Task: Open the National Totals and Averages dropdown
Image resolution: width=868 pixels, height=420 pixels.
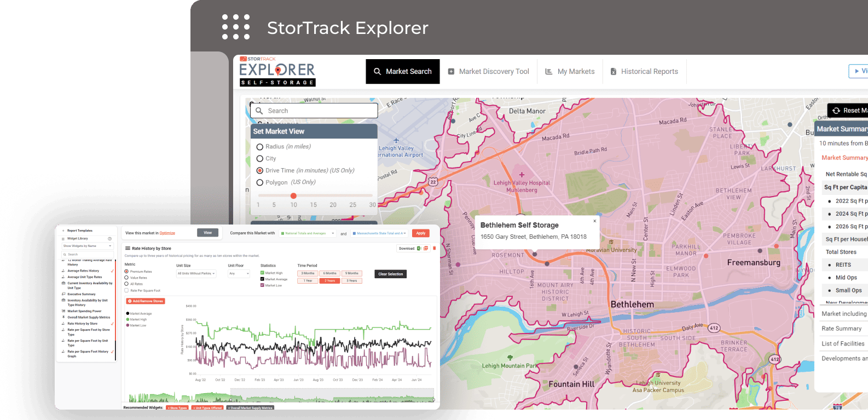Action: (x=308, y=233)
